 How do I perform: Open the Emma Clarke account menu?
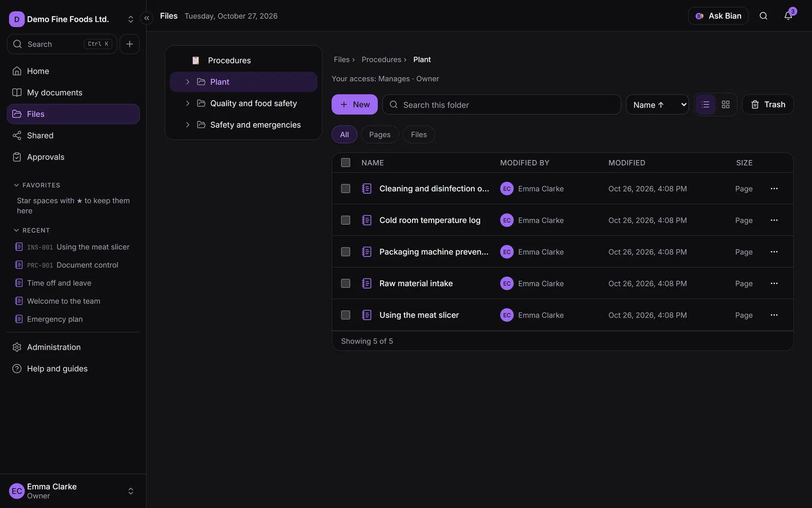point(73,491)
